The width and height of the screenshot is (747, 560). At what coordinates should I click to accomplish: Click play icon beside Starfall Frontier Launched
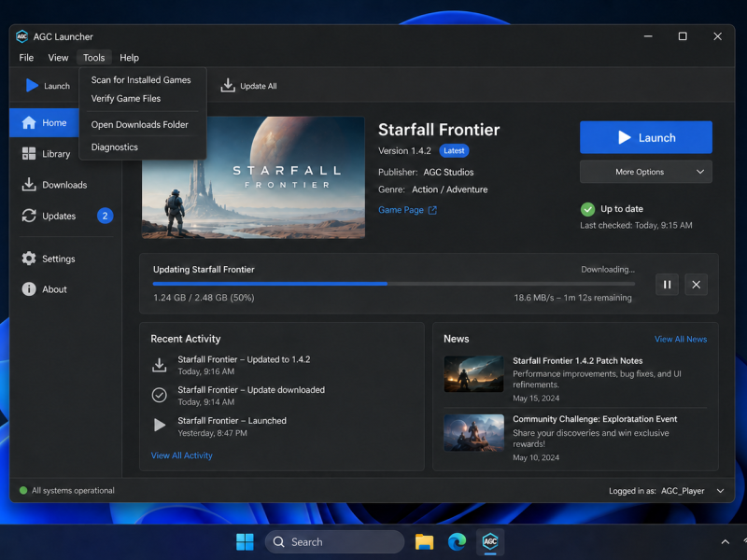click(x=160, y=425)
